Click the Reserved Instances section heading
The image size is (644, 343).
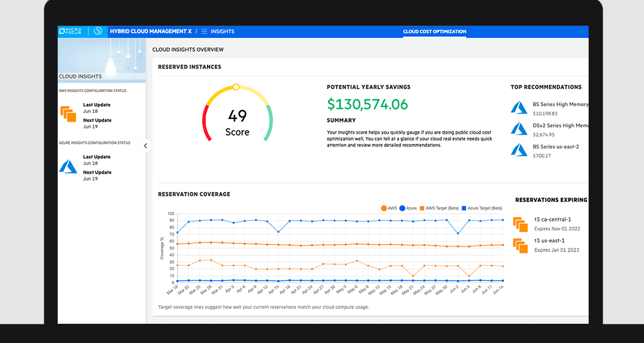coord(190,67)
